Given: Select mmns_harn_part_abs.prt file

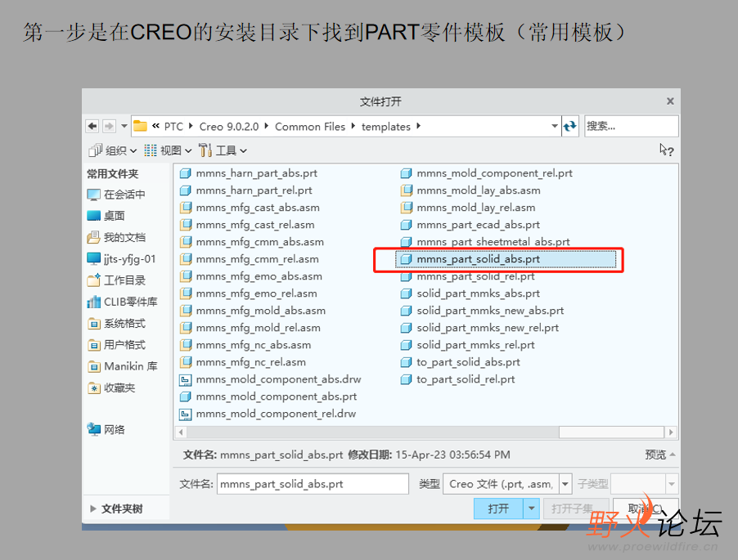Looking at the screenshot, I should coord(249,173).
